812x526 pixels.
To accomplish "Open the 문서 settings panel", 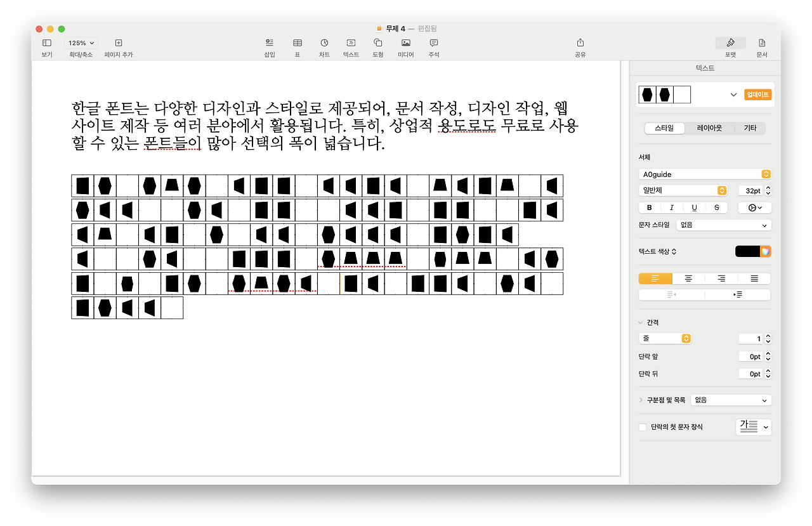I will [x=762, y=45].
